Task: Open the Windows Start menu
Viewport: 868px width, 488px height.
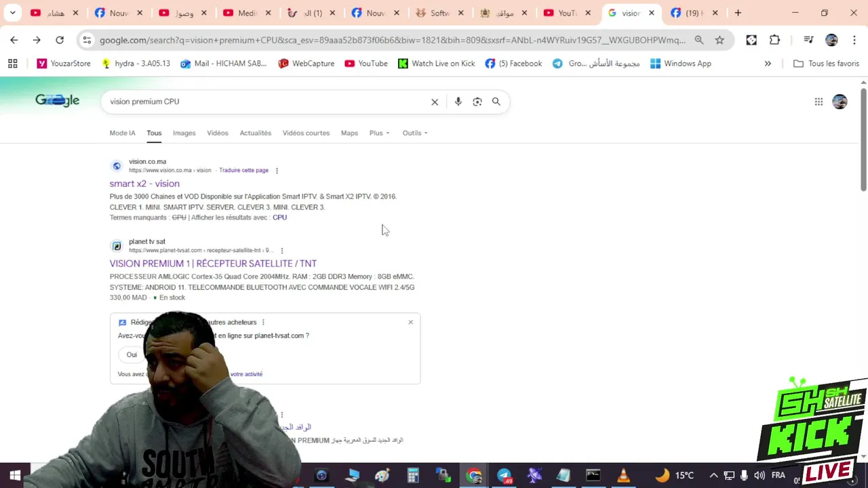Action: pos(15,475)
